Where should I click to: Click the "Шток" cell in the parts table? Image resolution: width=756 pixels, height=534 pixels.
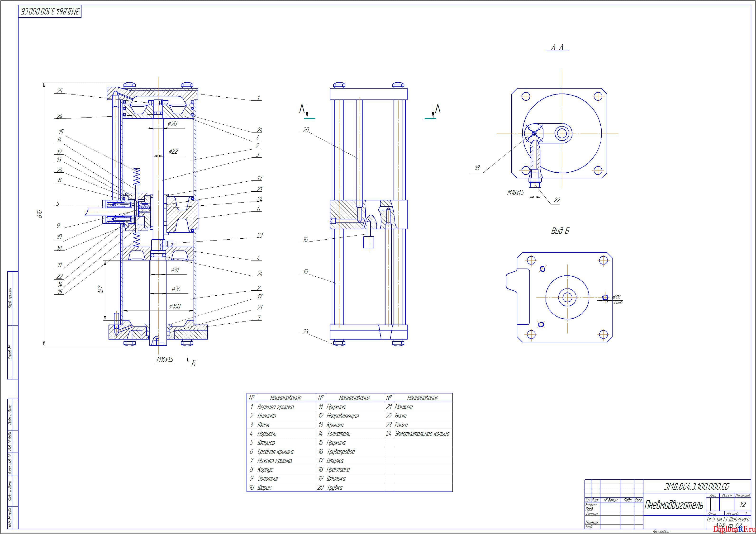click(x=263, y=425)
